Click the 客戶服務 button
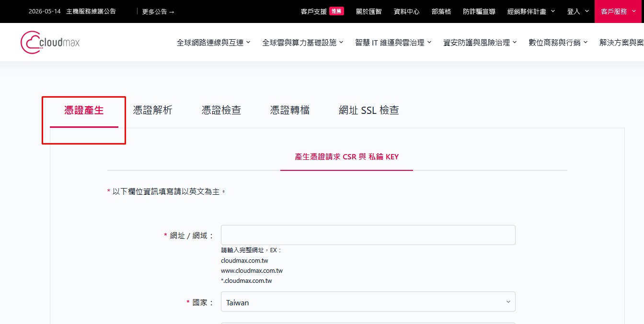This screenshot has width=644, height=324. (x=619, y=11)
